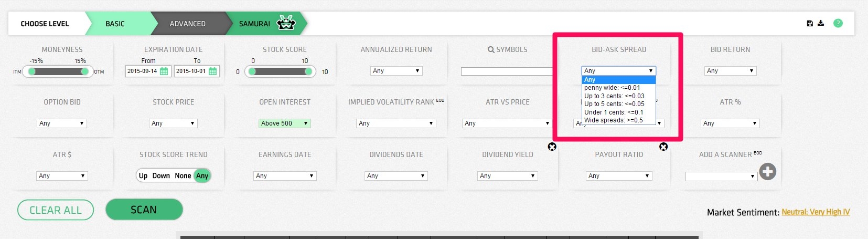Set Stock Score Trend to Up
868x239 pixels.
tap(143, 176)
